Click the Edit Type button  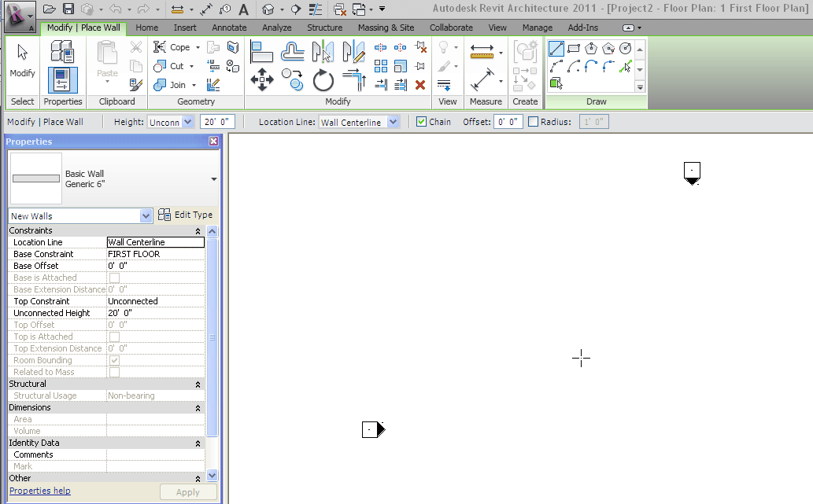[x=186, y=215]
